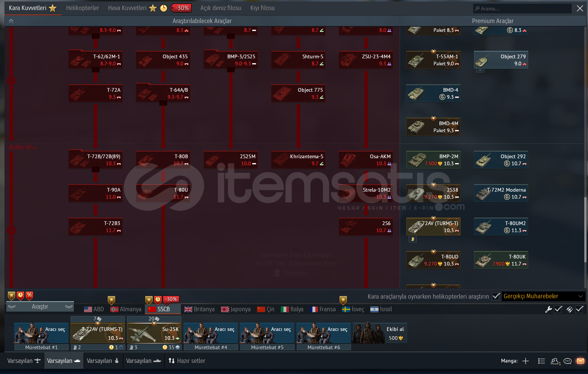Select the 2S6 anti-air vehicle card

[366, 227]
